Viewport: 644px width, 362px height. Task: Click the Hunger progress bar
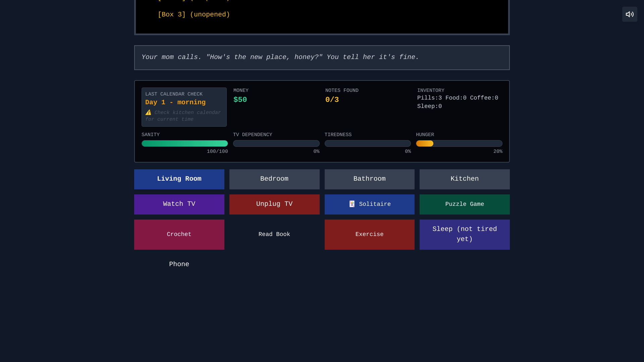459,143
